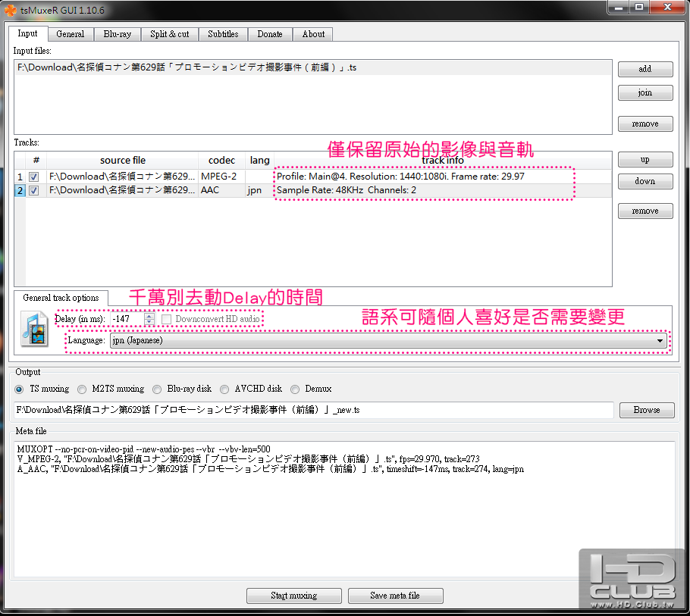This screenshot has width=690, height=616.
Task: Switch to the General tab
Action: [70, 34]
